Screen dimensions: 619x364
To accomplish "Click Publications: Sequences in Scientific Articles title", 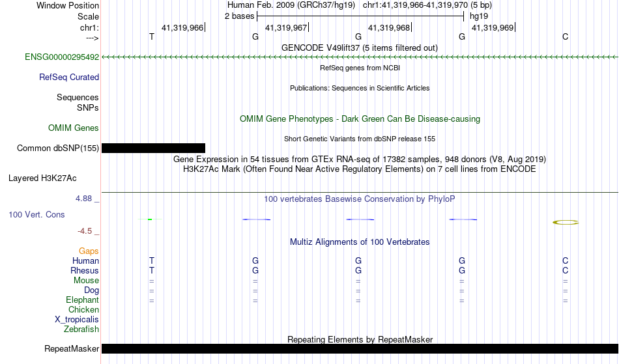I will (360, 88).
